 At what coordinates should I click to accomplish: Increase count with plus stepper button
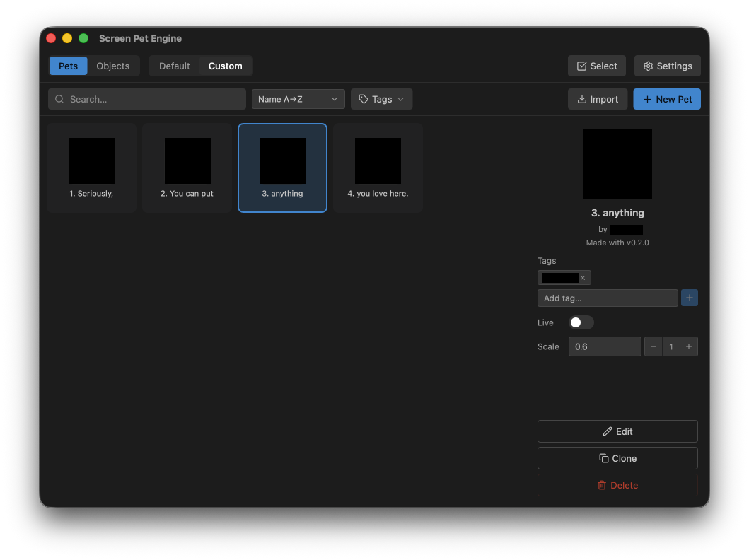tap(689, 346)
